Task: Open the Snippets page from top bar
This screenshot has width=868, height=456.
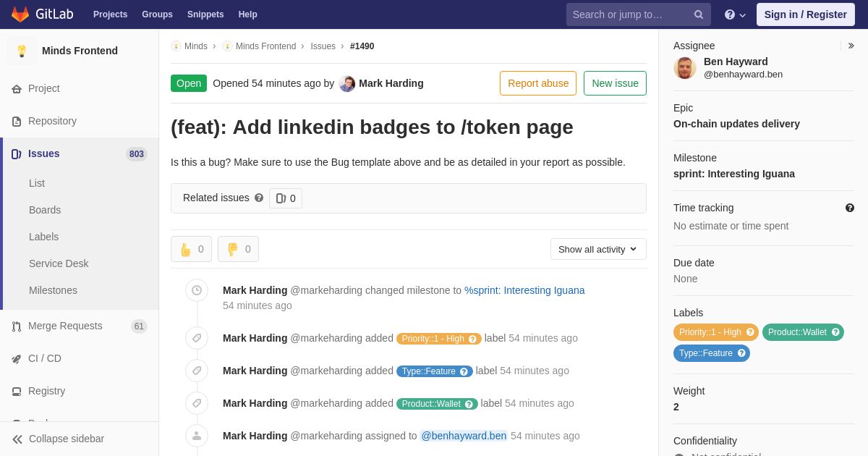Action: coord(205,14)
